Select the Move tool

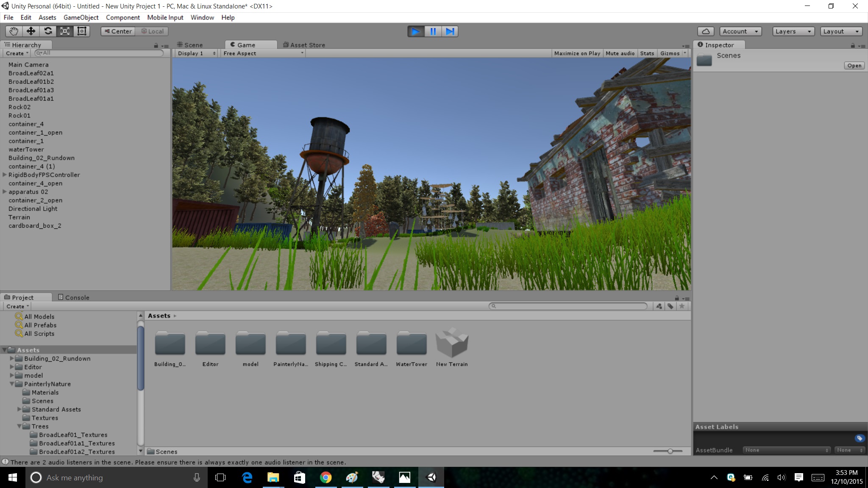[31, 31]
